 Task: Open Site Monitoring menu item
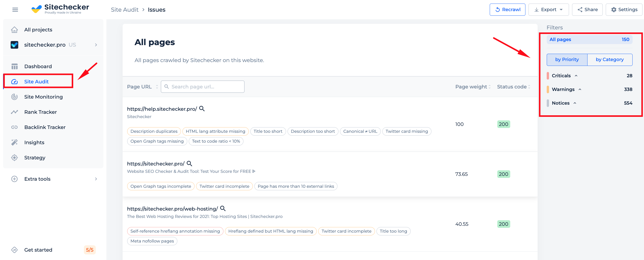43,97
